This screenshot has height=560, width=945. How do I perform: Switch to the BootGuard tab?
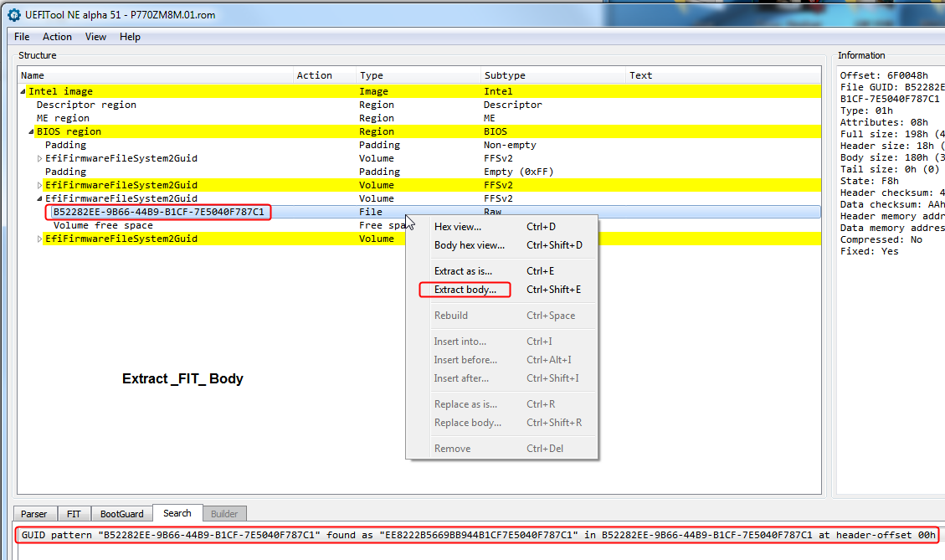click(x=121, y=514)
